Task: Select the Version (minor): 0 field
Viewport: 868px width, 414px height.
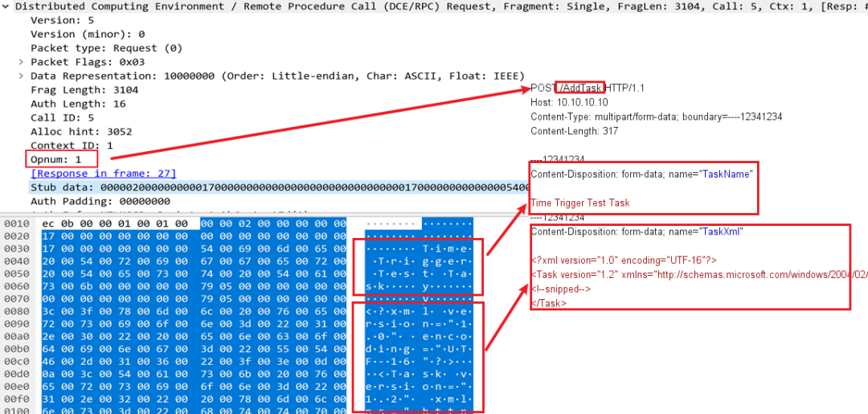Action: click(x=88, y=35)
